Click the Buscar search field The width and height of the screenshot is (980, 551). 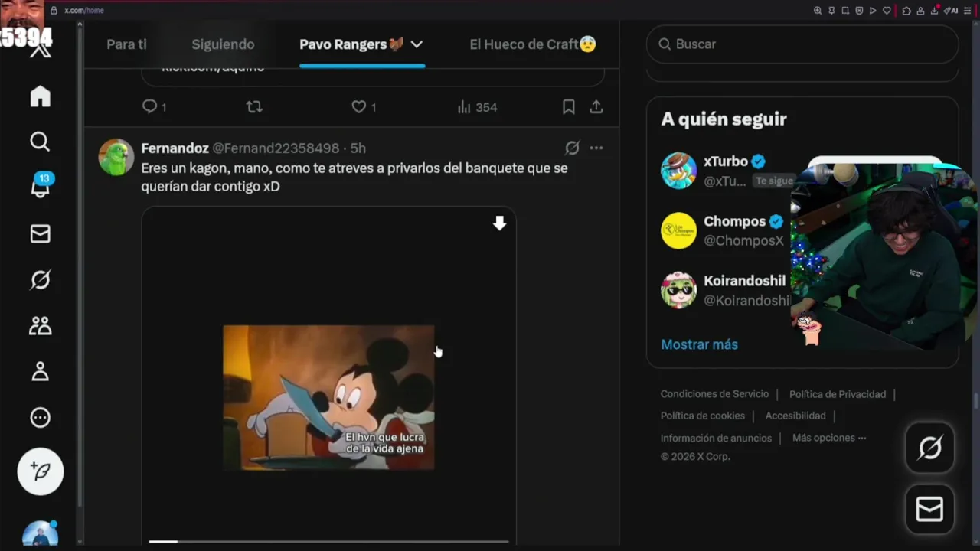click(x=802, y=44)
